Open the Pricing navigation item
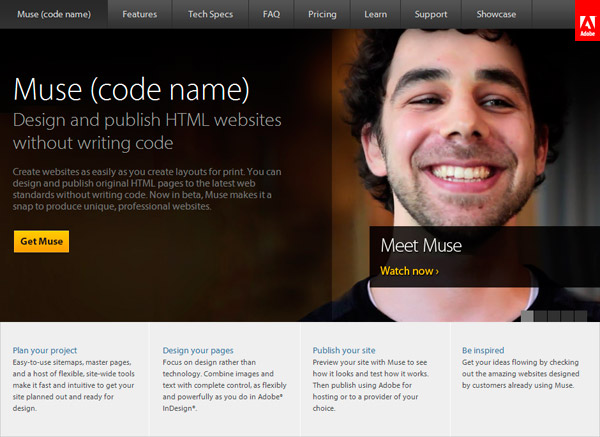 [x=323, y=15]
